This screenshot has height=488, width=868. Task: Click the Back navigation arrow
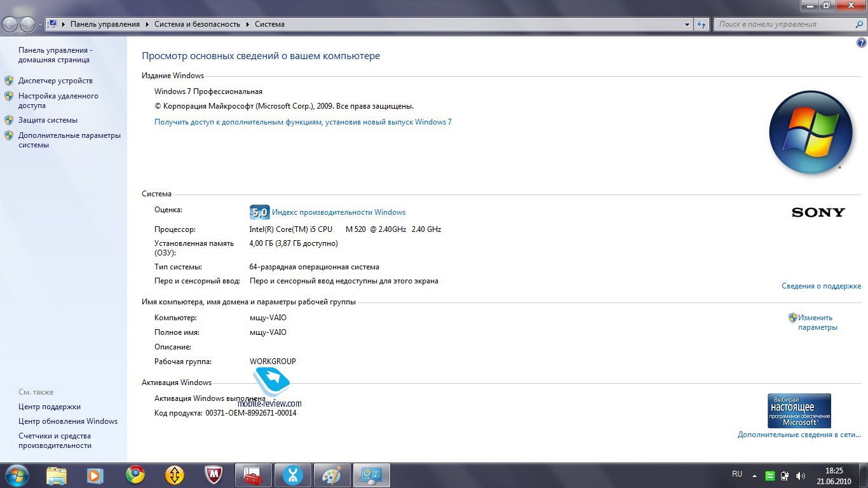10,24
